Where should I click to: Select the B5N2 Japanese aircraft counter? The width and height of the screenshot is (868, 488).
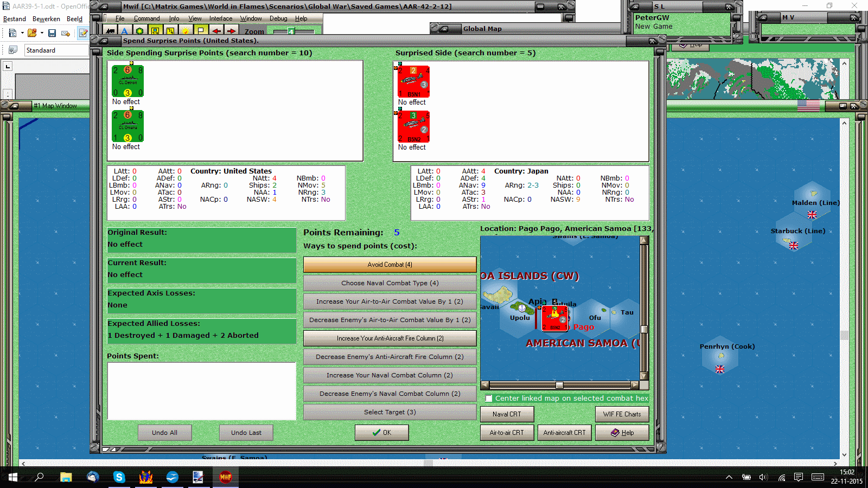[413, 127]
